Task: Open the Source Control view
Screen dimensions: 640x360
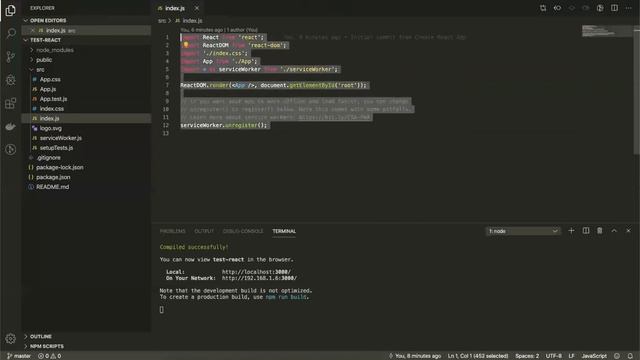Action: pyautogui.click(x=11, y=56)
